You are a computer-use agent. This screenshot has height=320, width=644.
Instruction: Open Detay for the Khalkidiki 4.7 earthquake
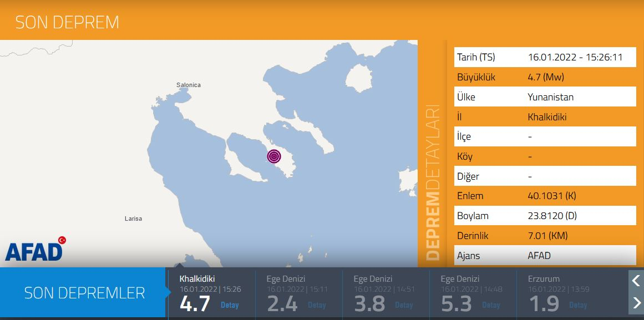click(x=230, y=305)
